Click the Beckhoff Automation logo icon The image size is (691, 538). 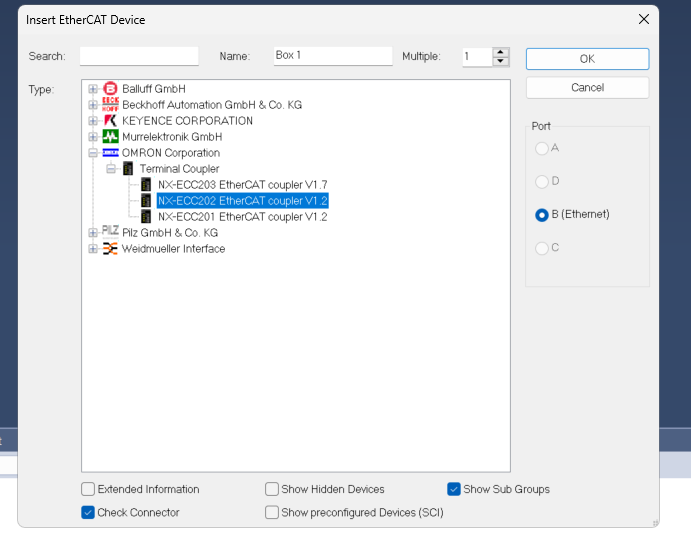[110, 105]
